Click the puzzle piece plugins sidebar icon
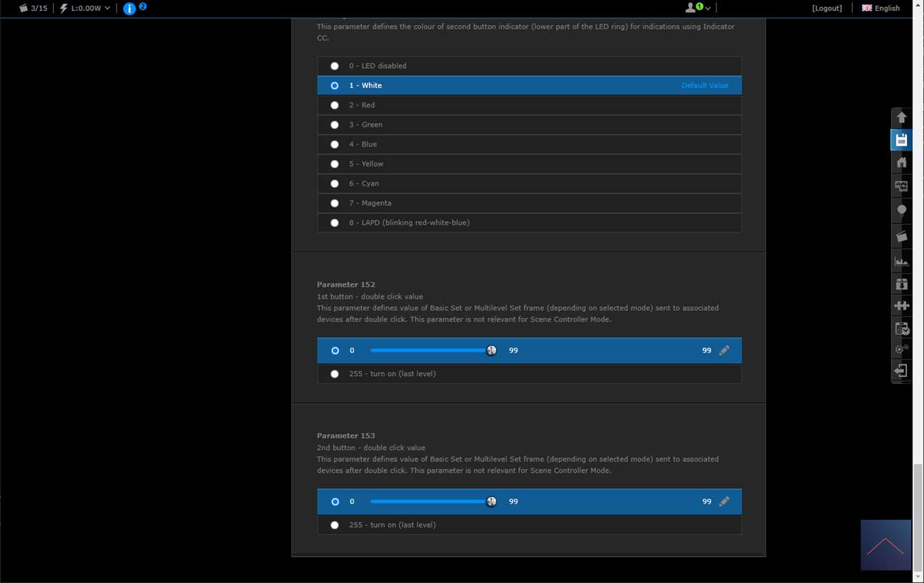Viewport: 924px width, 583px height. pos(901,306)
